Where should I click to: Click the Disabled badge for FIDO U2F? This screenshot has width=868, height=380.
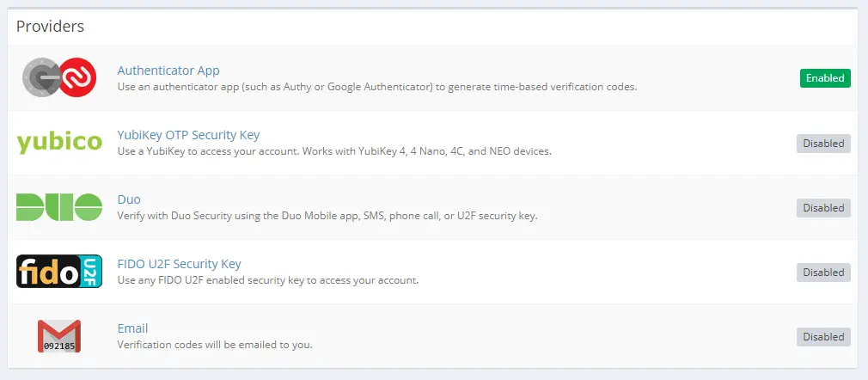822,273
